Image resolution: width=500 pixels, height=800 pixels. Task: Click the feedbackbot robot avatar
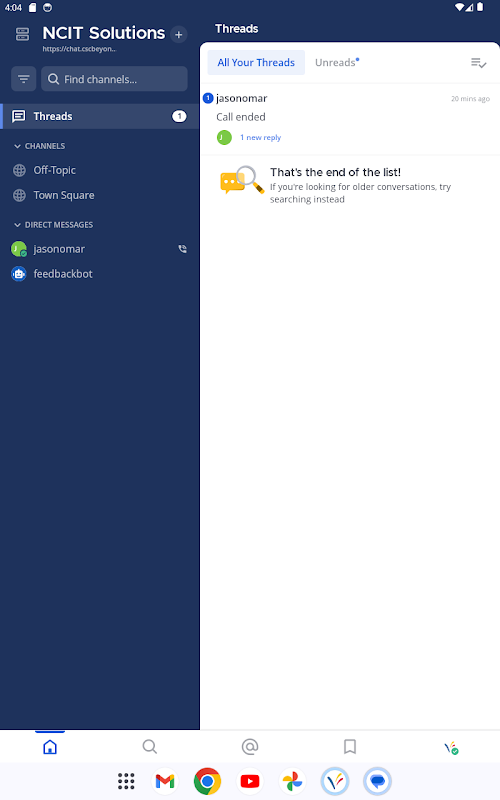point(19,274)
